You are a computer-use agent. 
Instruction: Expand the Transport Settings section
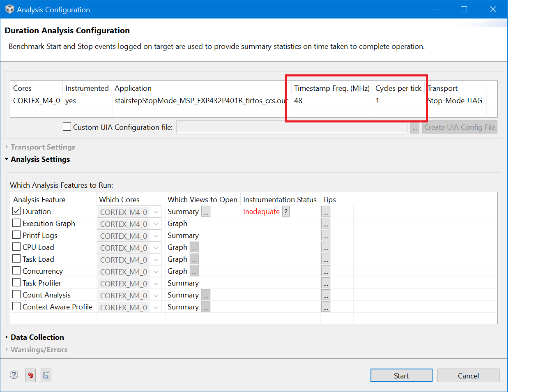click(x=43, y=147)
